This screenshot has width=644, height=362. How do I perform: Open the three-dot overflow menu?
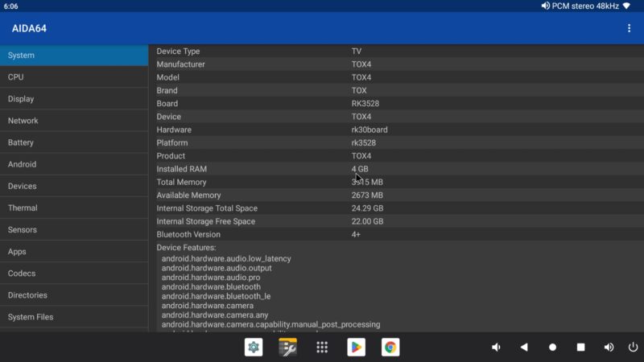629,28
